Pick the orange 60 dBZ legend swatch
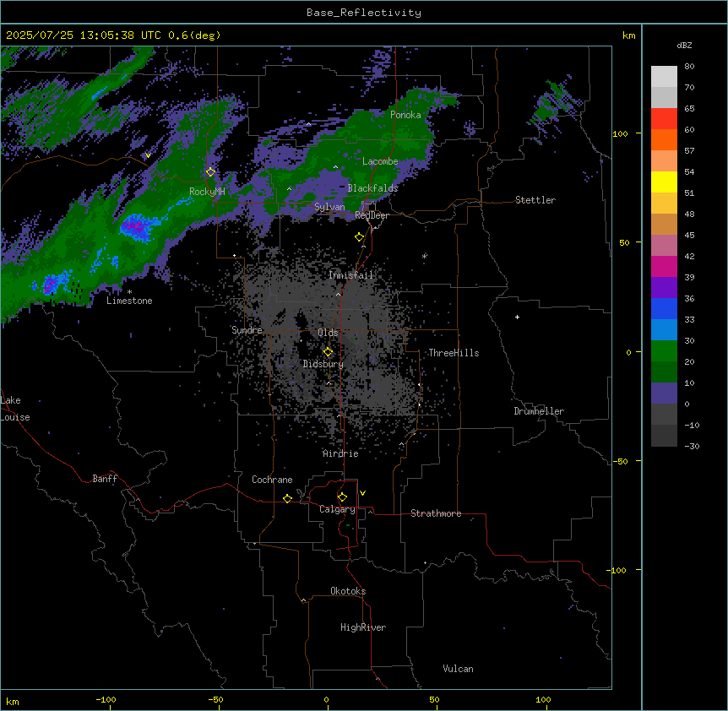728x711 pixels. [664, 139]
